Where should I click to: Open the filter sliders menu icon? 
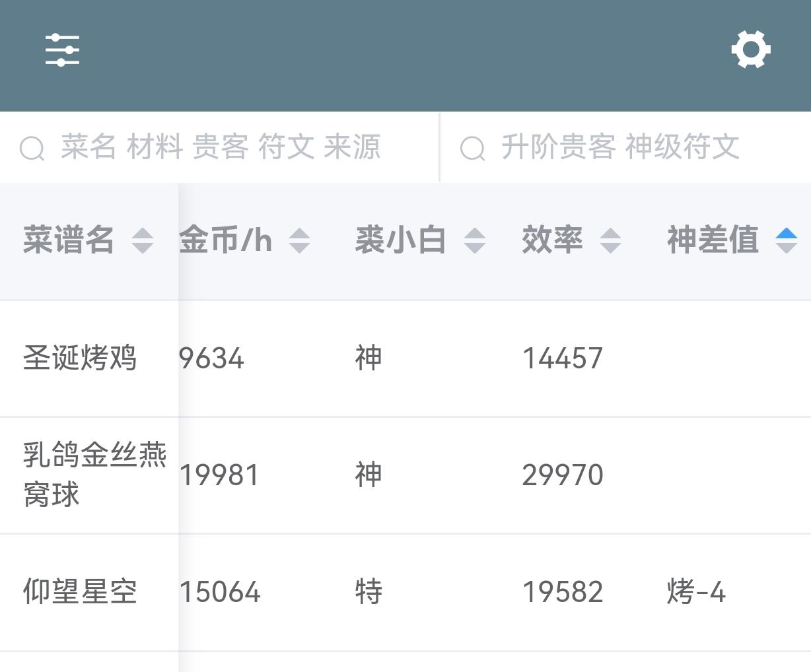(62, 50)
